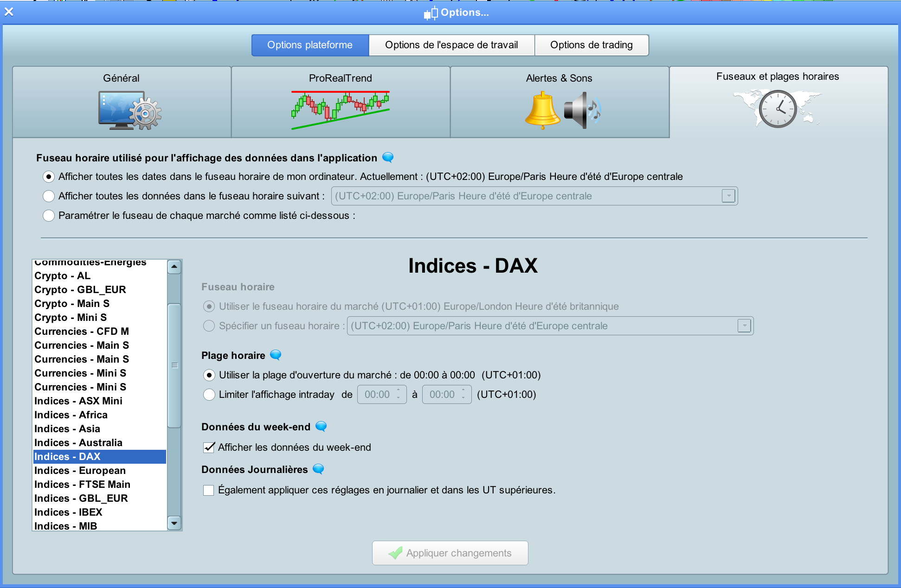Click the world clock time zone icon

click(778, 109)
